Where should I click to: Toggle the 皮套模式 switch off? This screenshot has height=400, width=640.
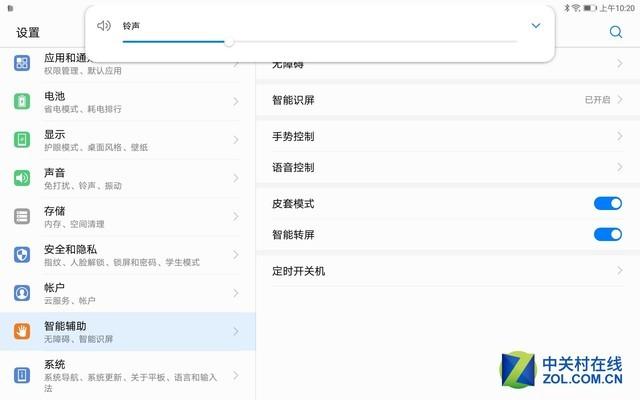(x=608, y=203)
